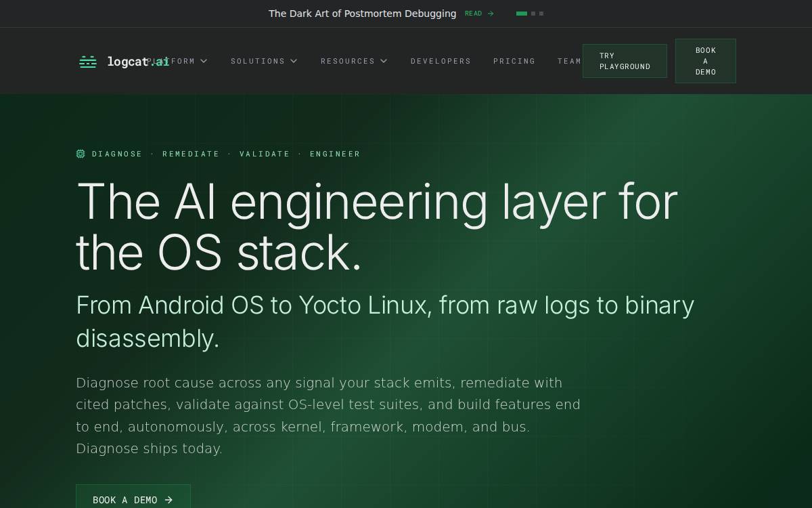The width and height of the screenshot is (812, 508).
Task: Click arrow icon in bottom Book a Demo button
Action: 168,500
